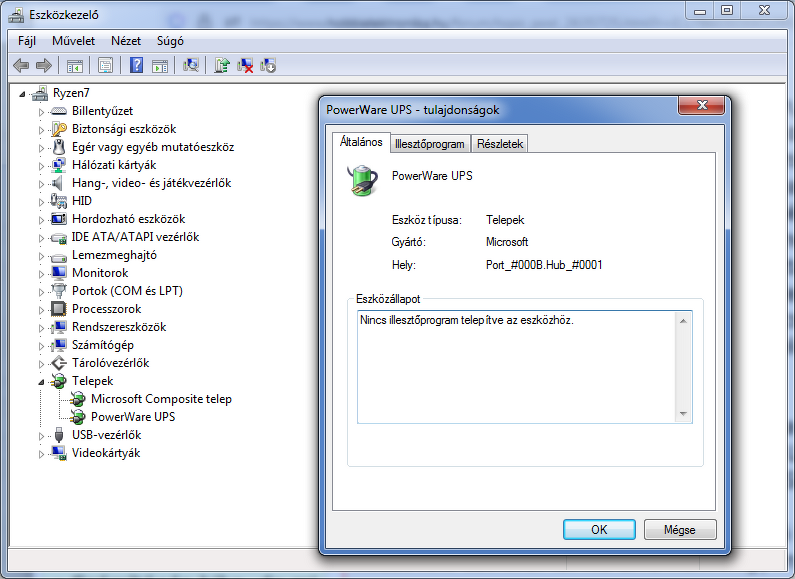Select the Számítógép tree entry
Screen dimensions: 795x579
pos(103,345)
